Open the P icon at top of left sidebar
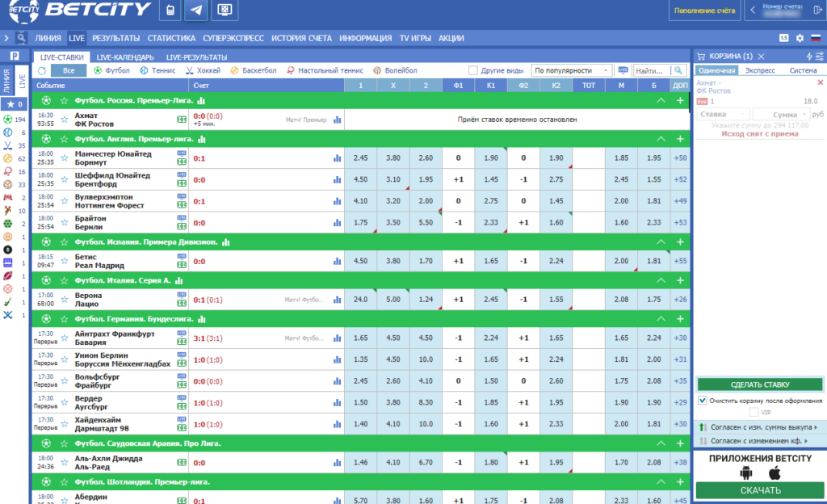Screen dimensions: 827x504 coord(15,56)
